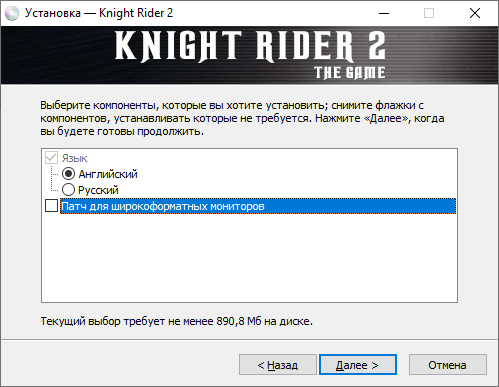Image resolution: width=499 pixels, height=387 pixels.
Task: Close the installer window
Action: 475,13
